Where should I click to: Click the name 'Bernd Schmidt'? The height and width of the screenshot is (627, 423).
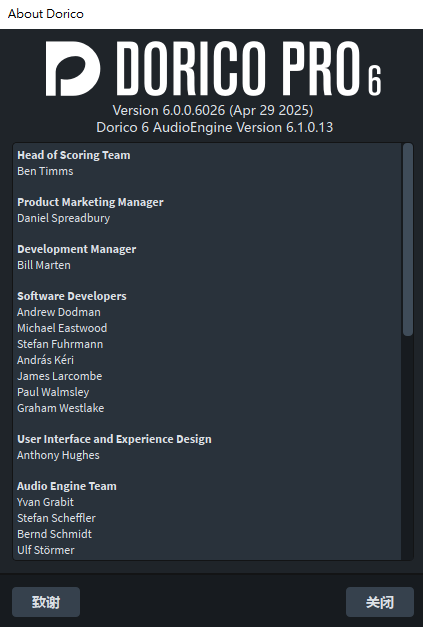coord(54,534)
